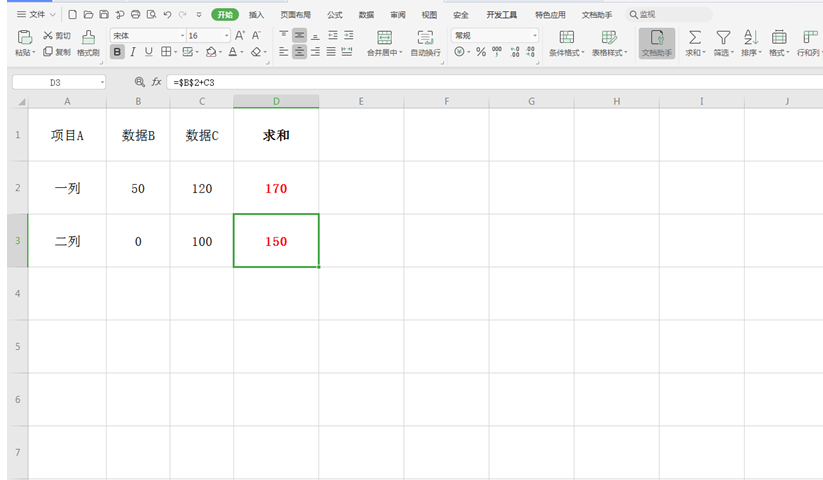Undo the last action
Screen dimensions: 823x480
coord(167,15)
